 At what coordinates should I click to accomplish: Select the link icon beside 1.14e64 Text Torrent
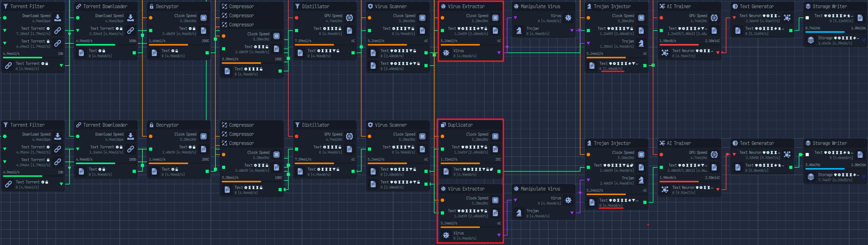[131, 149]
